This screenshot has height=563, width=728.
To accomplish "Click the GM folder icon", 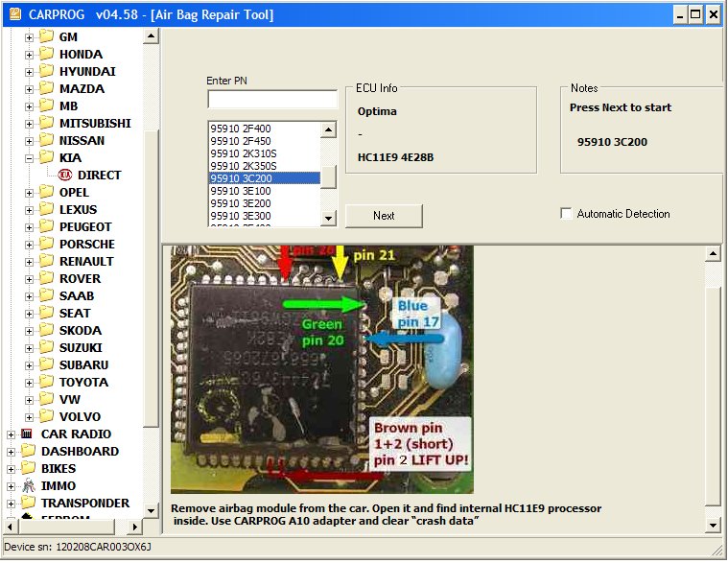I will [46, 36].
